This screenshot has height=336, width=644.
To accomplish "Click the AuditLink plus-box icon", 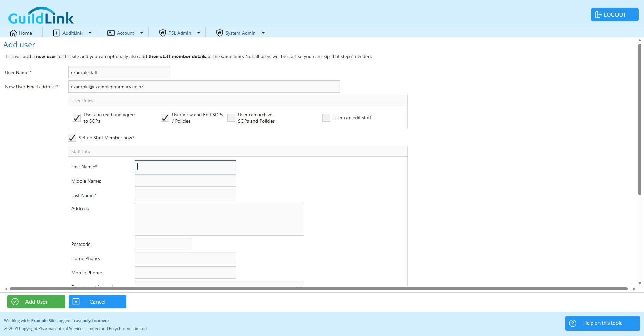I will [x=57, y=33].
